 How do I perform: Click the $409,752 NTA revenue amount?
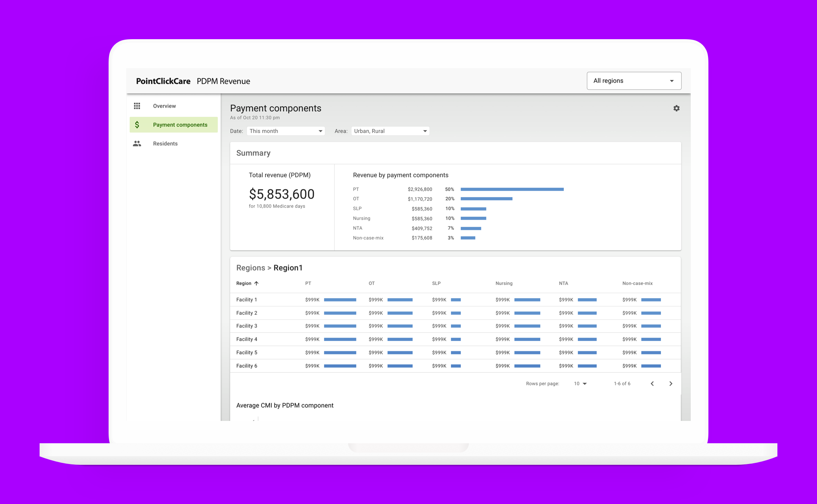[422, 228]
